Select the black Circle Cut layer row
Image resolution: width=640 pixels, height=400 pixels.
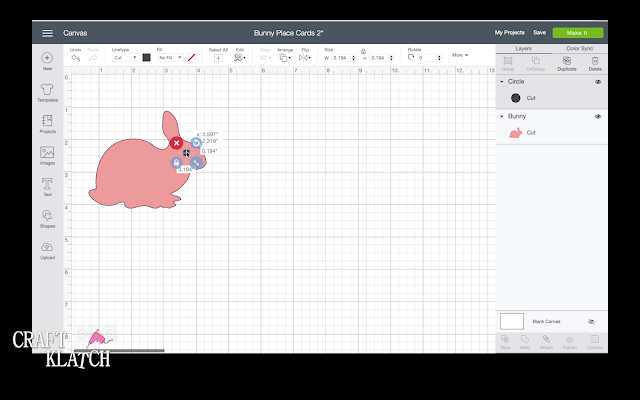pos(551,98)
